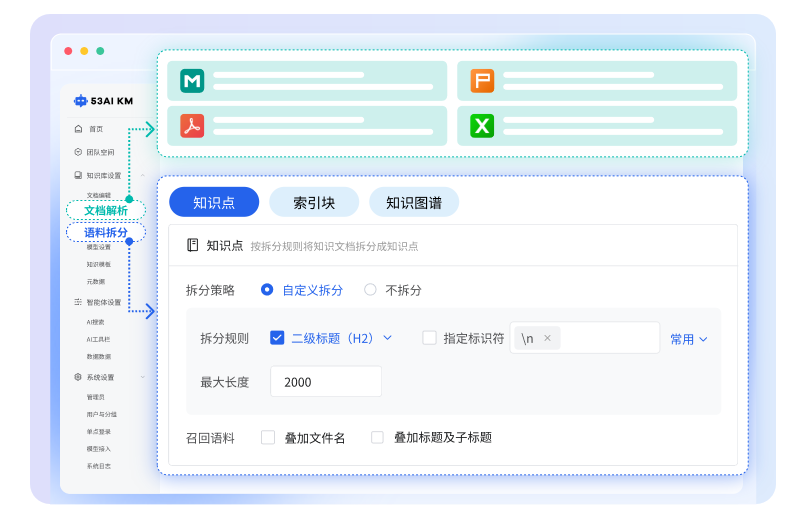The height and width of the screenshot is (520, 805).
Task: Uncheck the 二级标题 (H2) checkbox
Action: (277, 338)
